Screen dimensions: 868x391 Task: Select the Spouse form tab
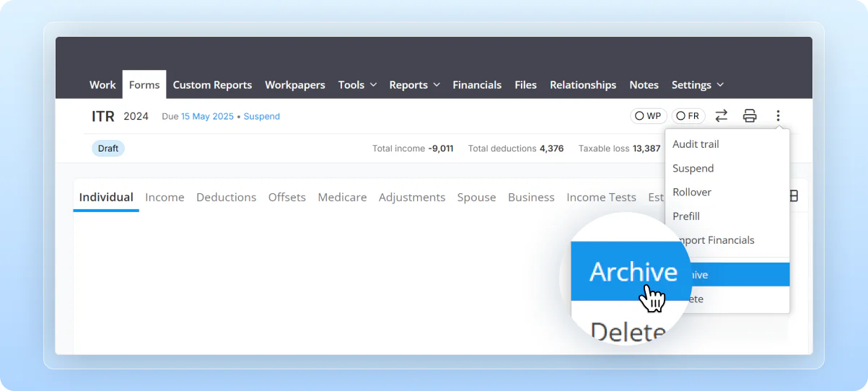(x=476, y=197)
